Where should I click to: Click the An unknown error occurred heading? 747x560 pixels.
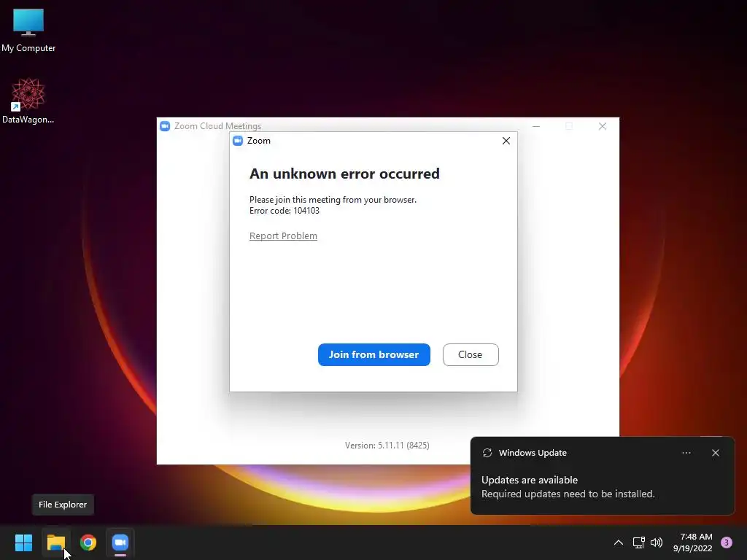344,174
